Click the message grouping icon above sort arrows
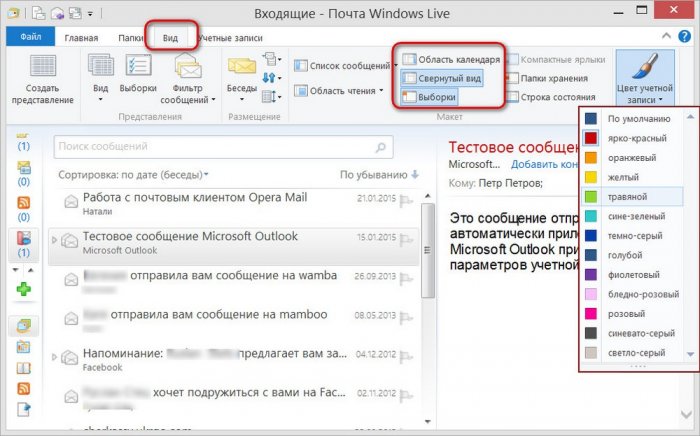Image resolution: width=700 pixels, height=436 pixels. point(271,58)
